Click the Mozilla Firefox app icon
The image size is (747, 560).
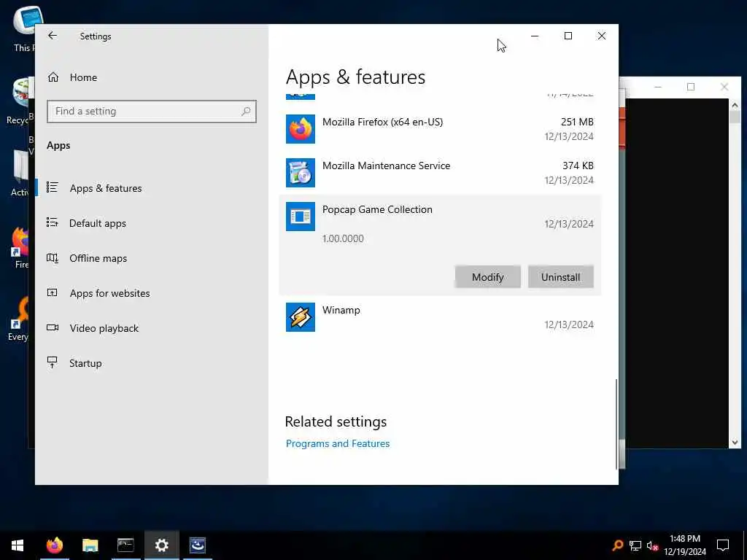[x=300, y=129]
